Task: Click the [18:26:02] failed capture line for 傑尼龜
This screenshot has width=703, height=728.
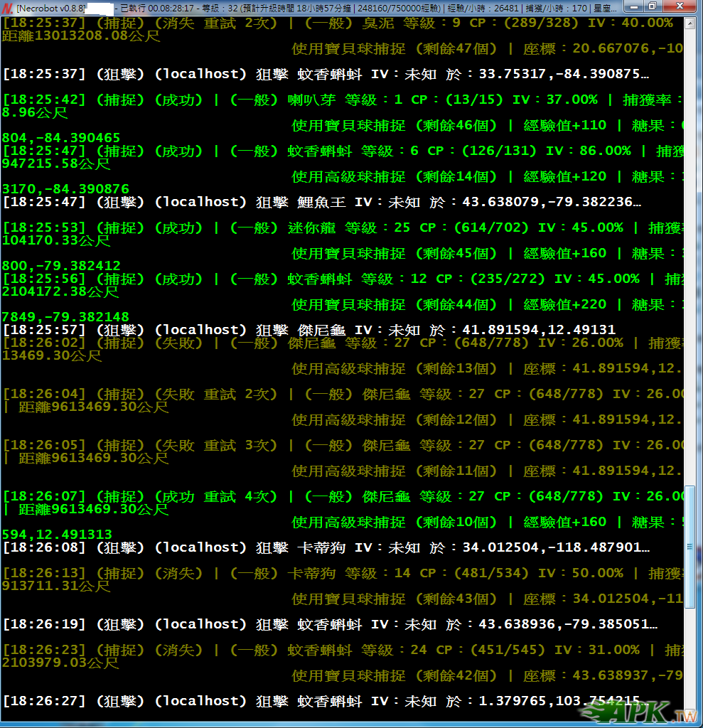Action: 343,343
